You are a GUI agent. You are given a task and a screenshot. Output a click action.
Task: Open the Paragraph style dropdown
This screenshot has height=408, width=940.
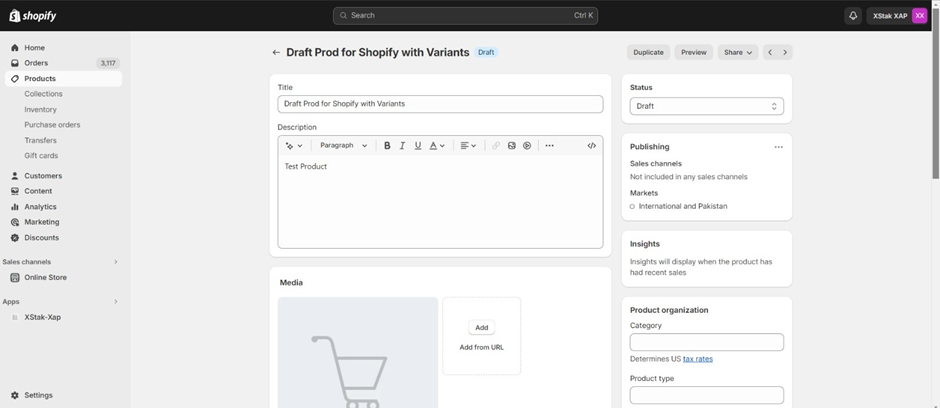point(343,146)
